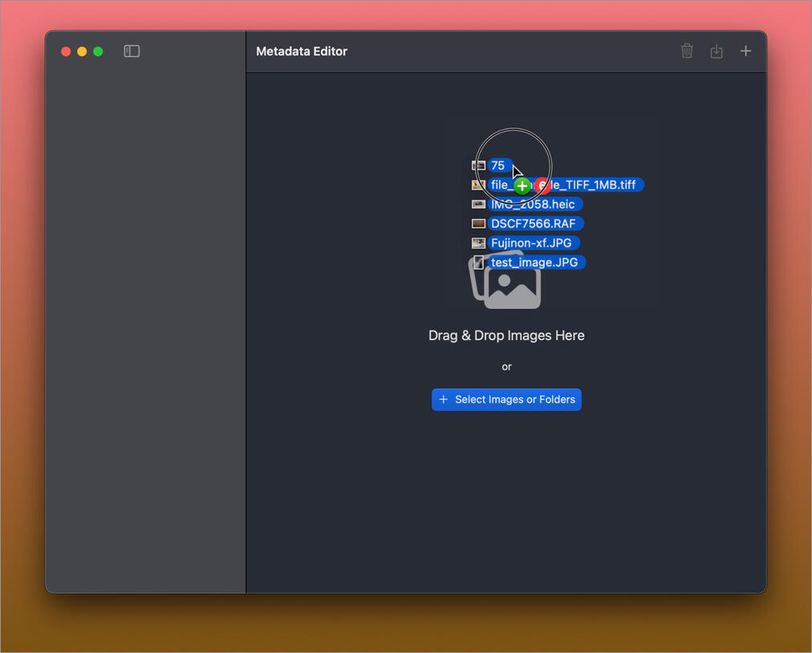Viewport: 812px width, 653px height.
Task: Click the trash delete icon in toolbar
Action: click(687, 51)
